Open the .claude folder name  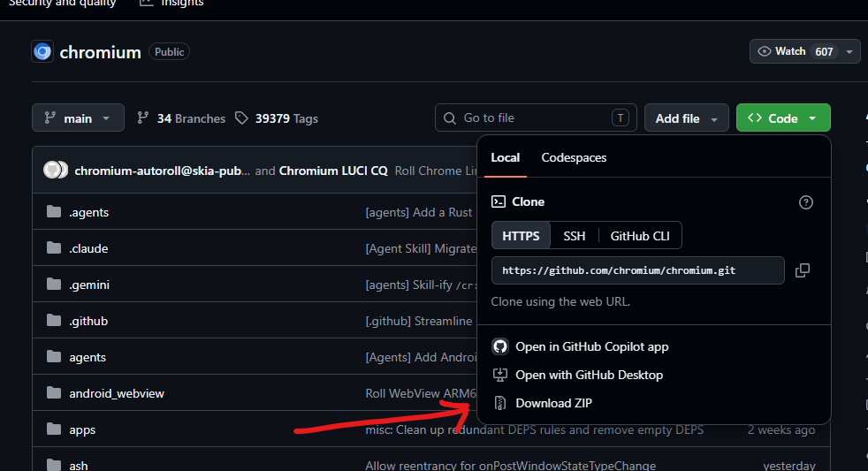[88, 248]
